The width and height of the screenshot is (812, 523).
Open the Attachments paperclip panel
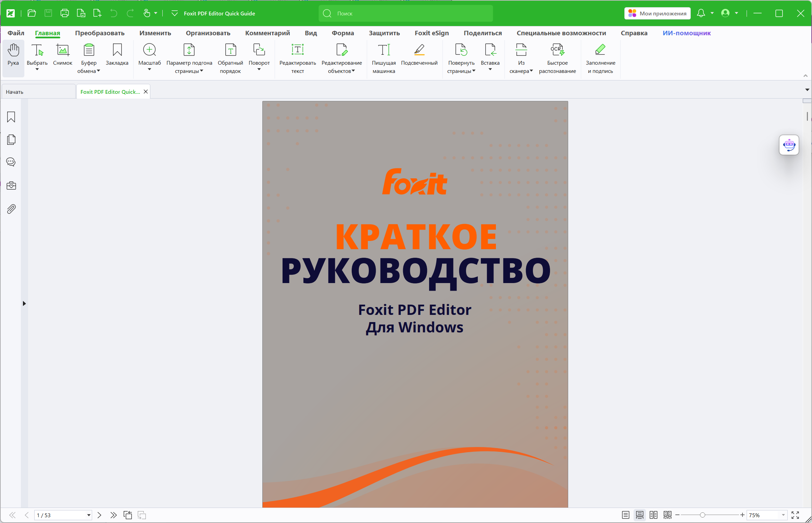11,209
